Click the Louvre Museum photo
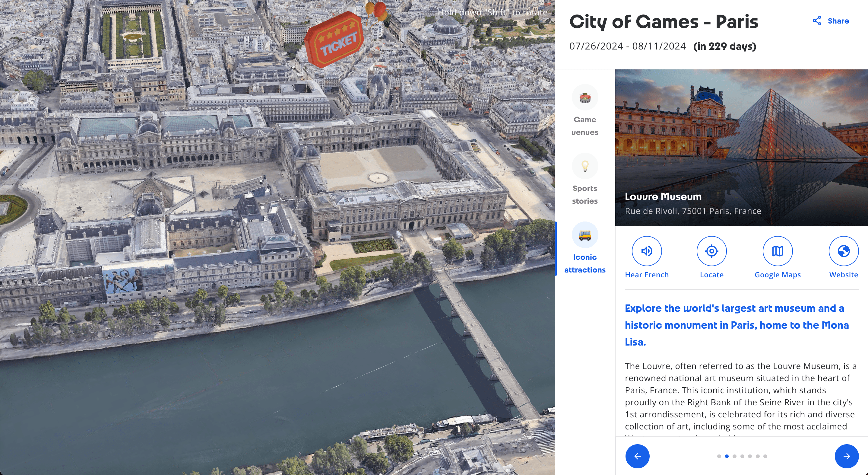The height and width of the screenshot is (475, 868). [741, 135]
